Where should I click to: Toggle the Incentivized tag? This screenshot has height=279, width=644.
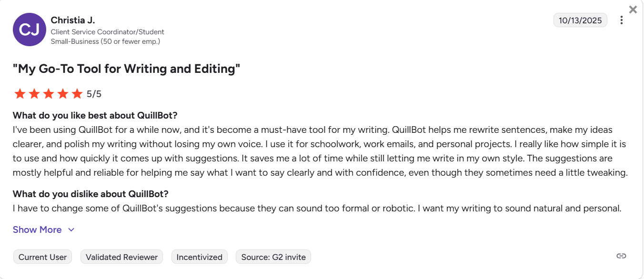coord(199,257)
